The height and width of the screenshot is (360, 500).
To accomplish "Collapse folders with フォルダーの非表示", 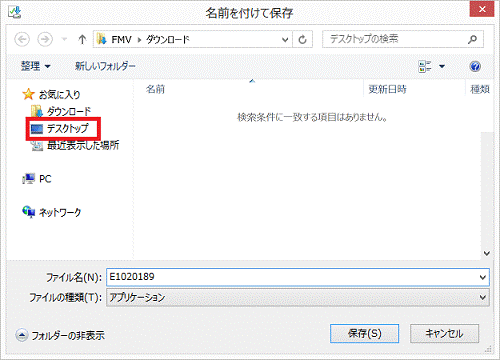I will click(x=60, y=335).
